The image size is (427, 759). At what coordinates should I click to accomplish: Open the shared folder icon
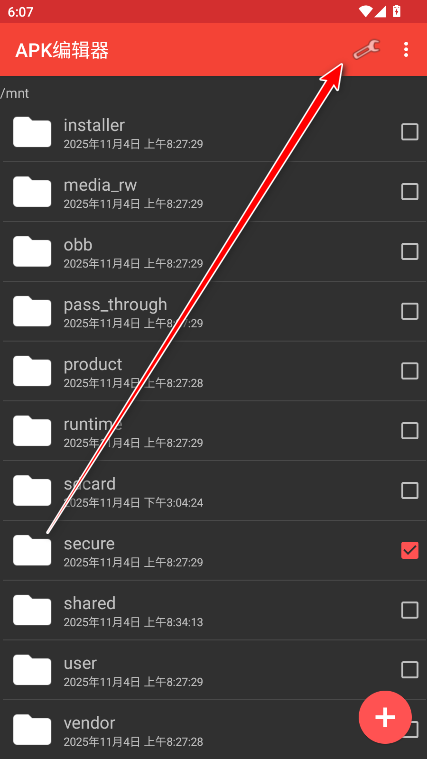click(32, 610)
